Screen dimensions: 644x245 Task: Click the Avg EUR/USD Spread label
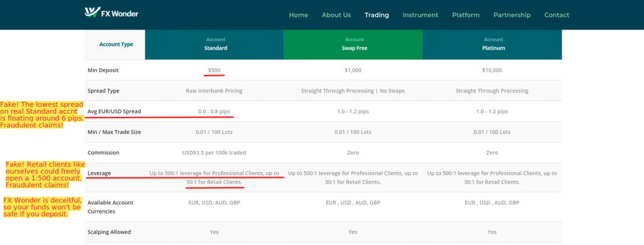coord(114,111)
